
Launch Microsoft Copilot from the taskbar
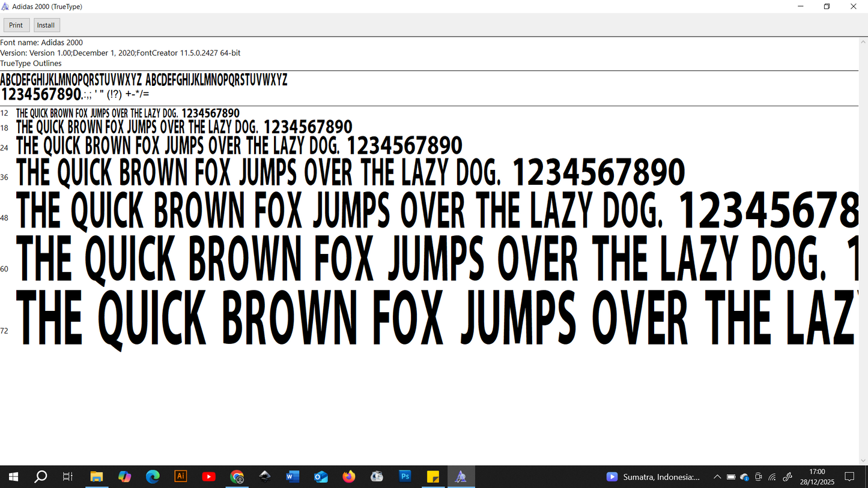point(124,477)
